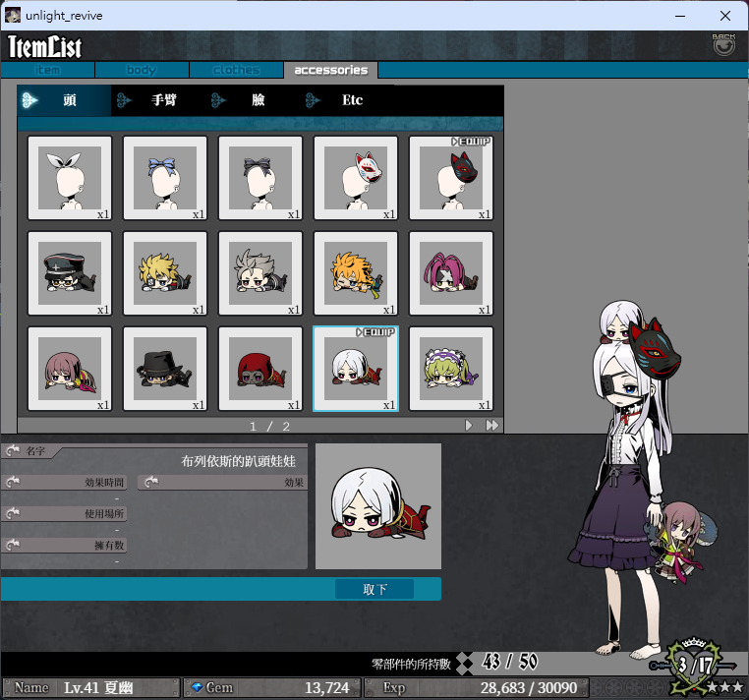Click the Gem diamond icon
The image size is (749, 700).
tap(197, 687)
